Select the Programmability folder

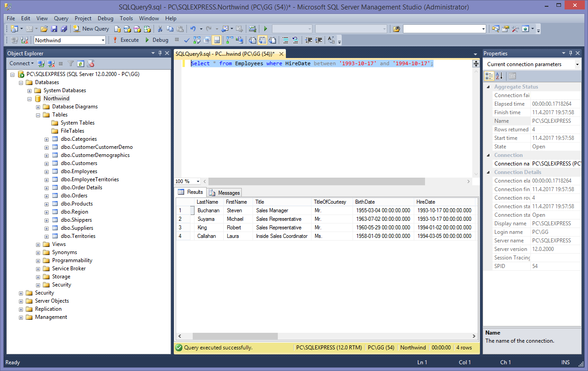[72, 260]
